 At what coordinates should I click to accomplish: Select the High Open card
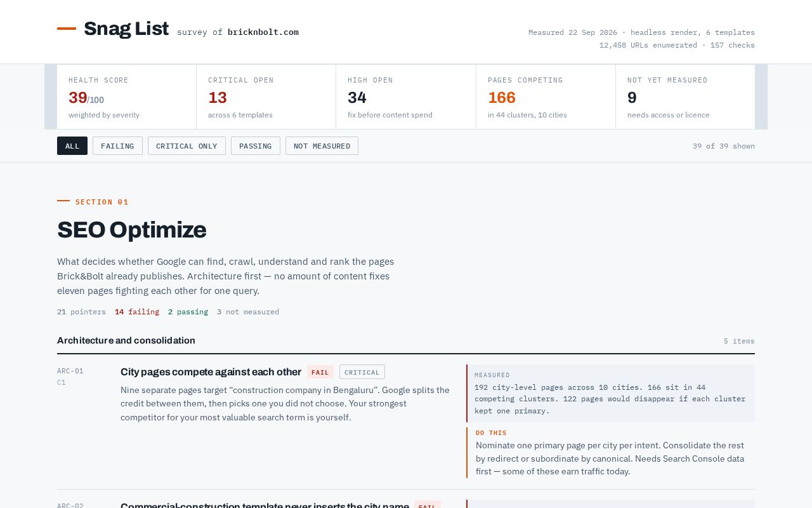click(x=406, y=97)
